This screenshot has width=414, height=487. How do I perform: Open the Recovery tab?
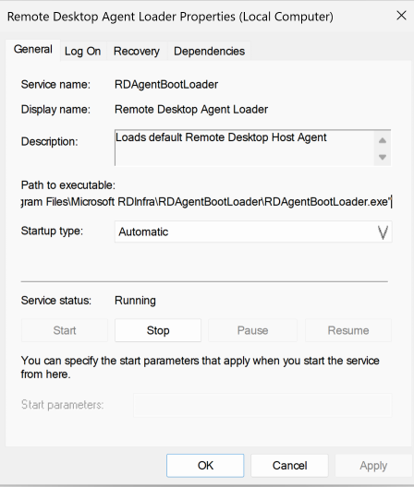pyautogui.click(x=136, y=51)
